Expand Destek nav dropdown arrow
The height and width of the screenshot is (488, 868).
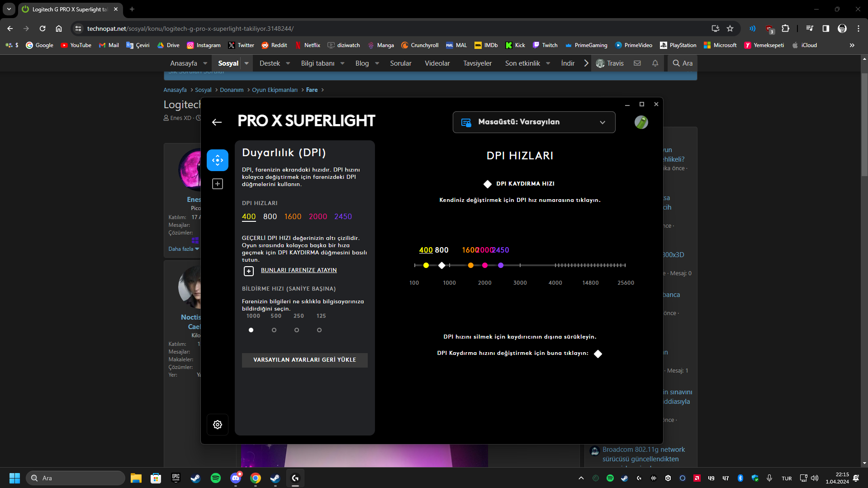coord(288,63)
